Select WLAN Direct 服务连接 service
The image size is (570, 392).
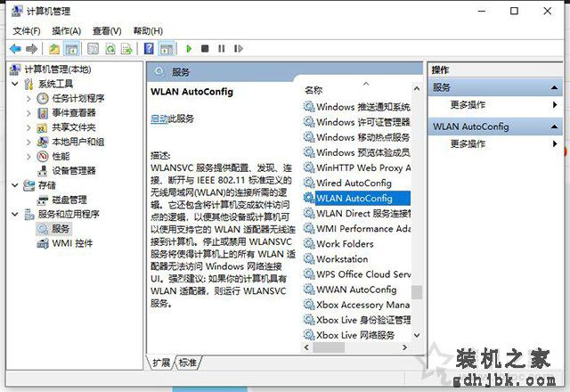click(x=356, y=214)
